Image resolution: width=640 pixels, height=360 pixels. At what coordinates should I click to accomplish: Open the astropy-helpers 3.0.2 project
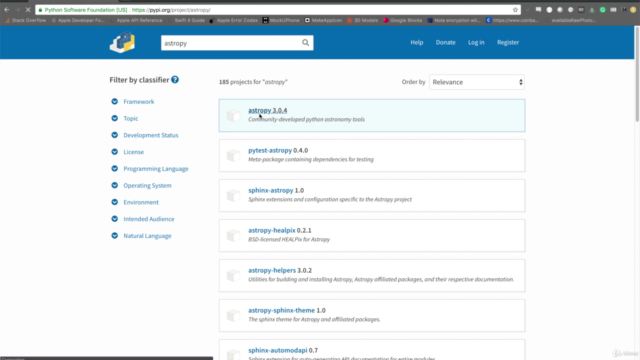click(x=280, y=270)
